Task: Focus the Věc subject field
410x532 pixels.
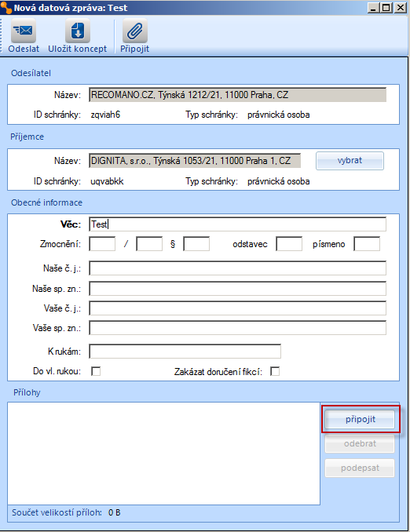Action: point(237,224)
